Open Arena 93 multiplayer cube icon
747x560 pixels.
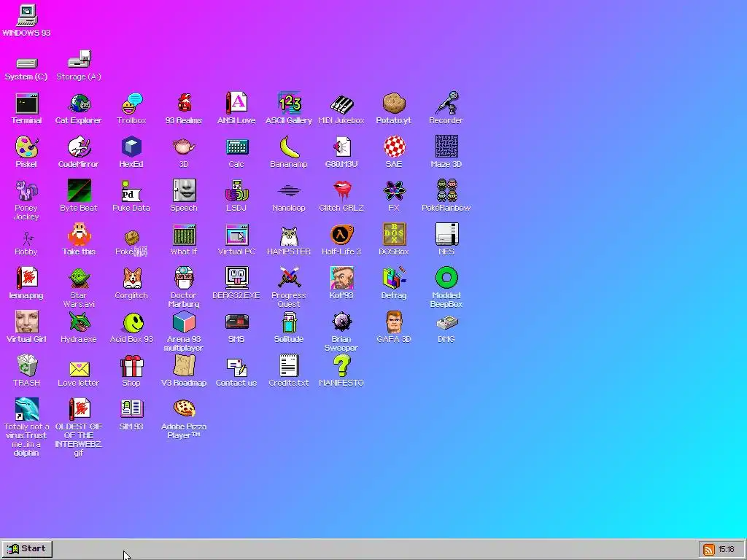click(x=184, y=322)
